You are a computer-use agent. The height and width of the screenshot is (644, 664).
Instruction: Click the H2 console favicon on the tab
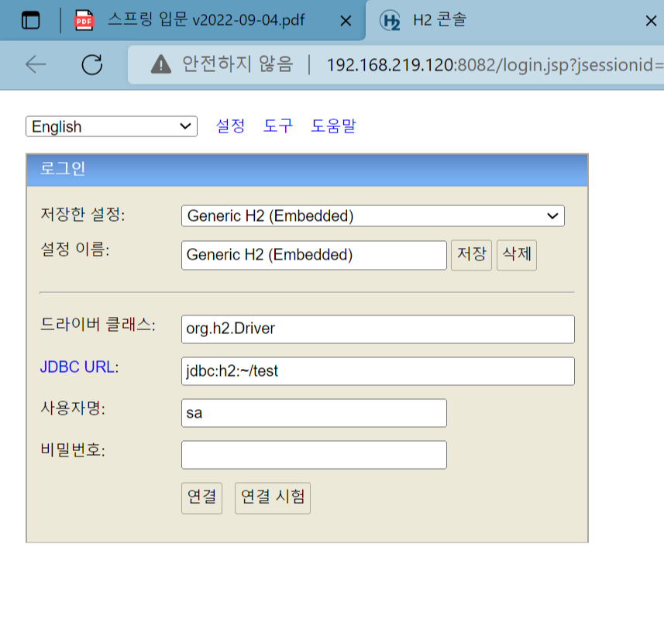click(390, 20)
